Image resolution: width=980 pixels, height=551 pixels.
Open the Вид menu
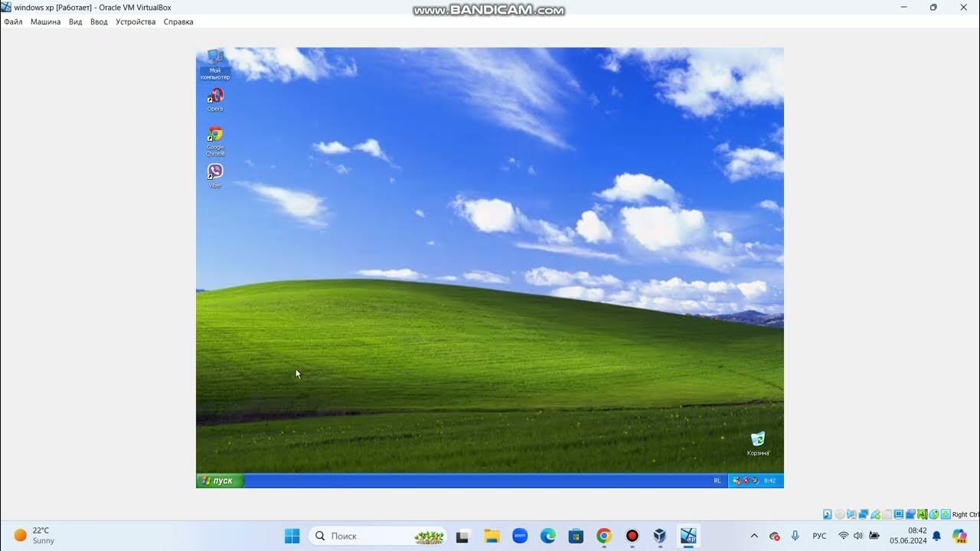pyautogui.click(x=75, y=21)
